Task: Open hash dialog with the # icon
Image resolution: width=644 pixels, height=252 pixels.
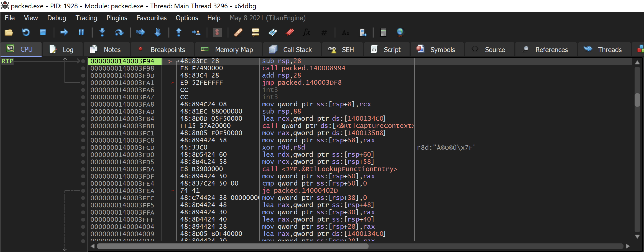Action: pos(324,32)
